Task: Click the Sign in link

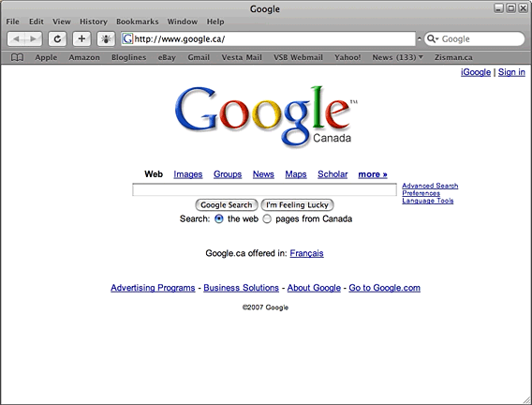Action: click(x=511, y=72)
